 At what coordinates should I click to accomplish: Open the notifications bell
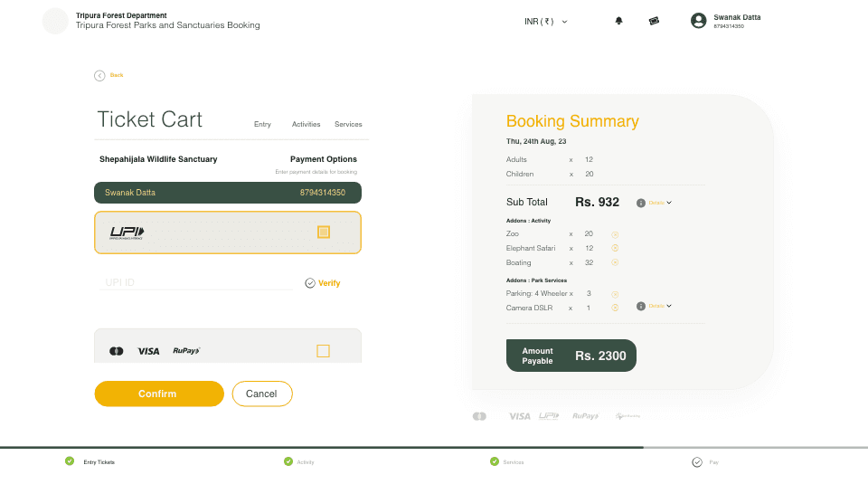coord(618,21)
